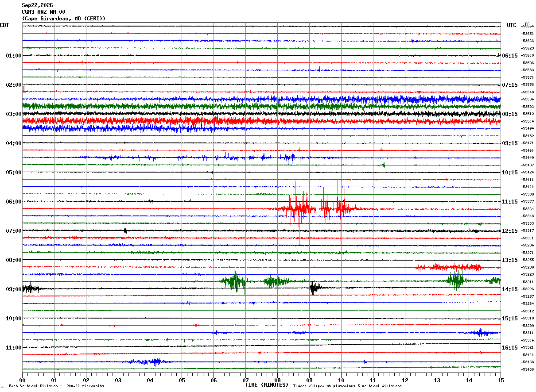Click the red noisy trace below 03:00
The image size is (536, 392).
pyautogui.click(x=261, y=121)
